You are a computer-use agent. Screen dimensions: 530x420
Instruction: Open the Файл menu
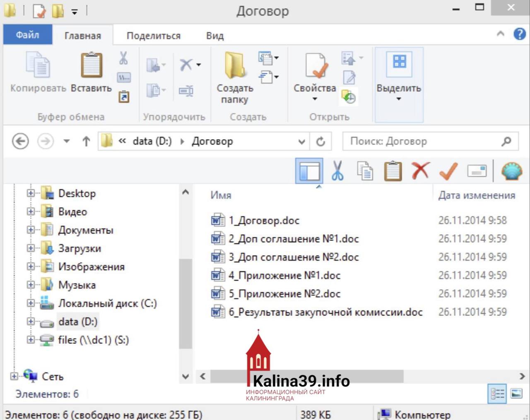pos(27,35)
